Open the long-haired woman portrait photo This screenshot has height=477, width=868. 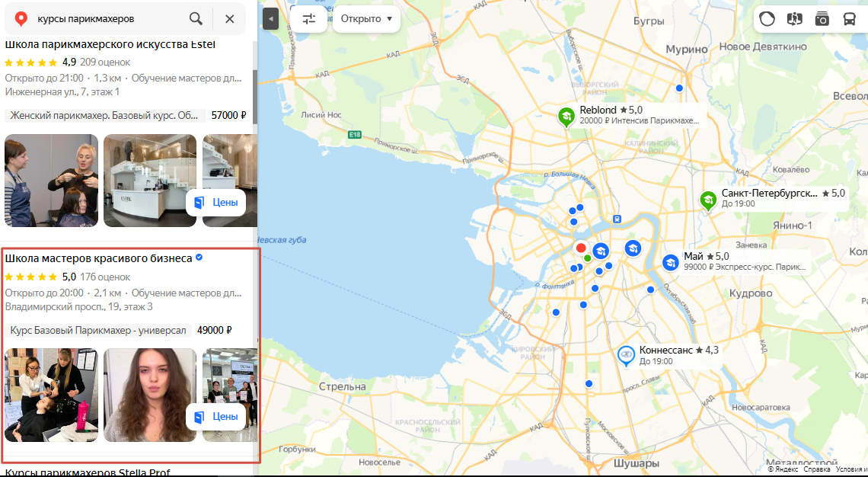pos(150,395)
